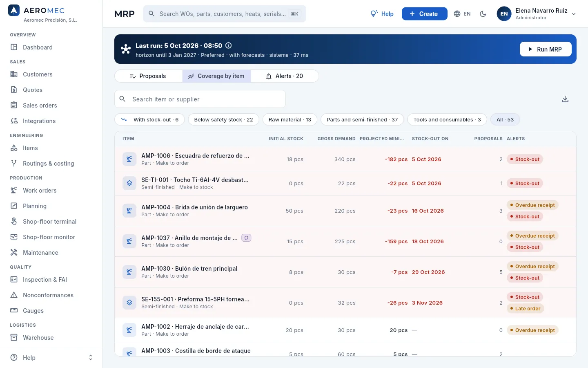Open the Planning page
588x368 pixels.
(51, 206)
